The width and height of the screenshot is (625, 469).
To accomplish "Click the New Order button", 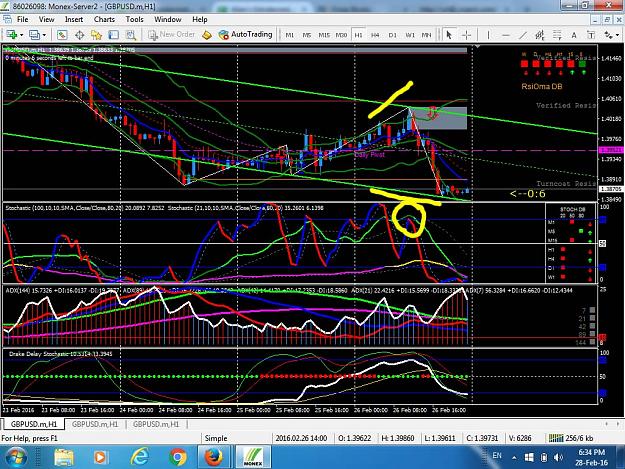I will (x=171, y=35).
